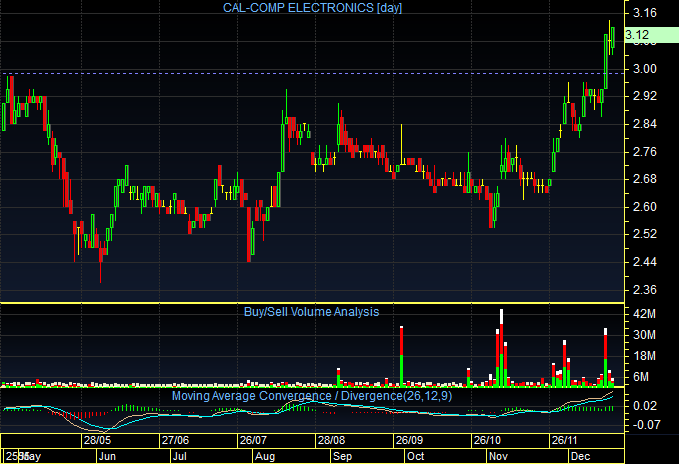Screen dimensions: 679x464
Task: Click the 26/11 date marker
Action: coord(565,441)
